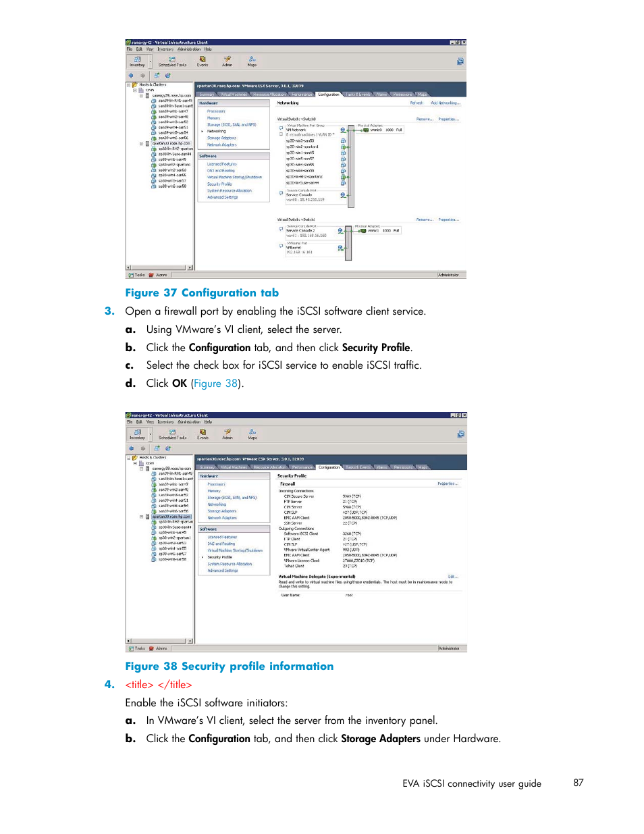Click Alarms in Figure 38 status bar

click(x=158, y=648)
